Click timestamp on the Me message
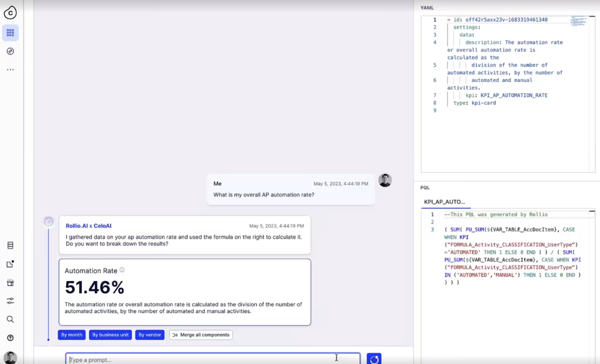This screenshot has height=364, width=600. coord(341,184)
